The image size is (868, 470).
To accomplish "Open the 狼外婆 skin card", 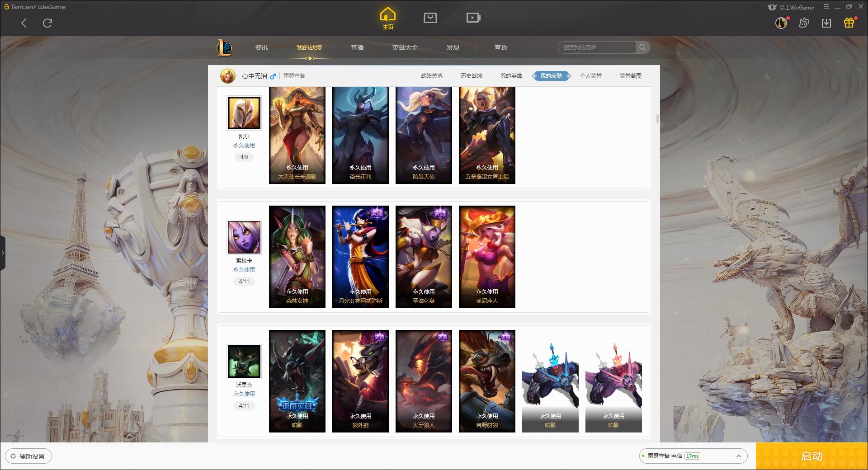I will (360, 381).
